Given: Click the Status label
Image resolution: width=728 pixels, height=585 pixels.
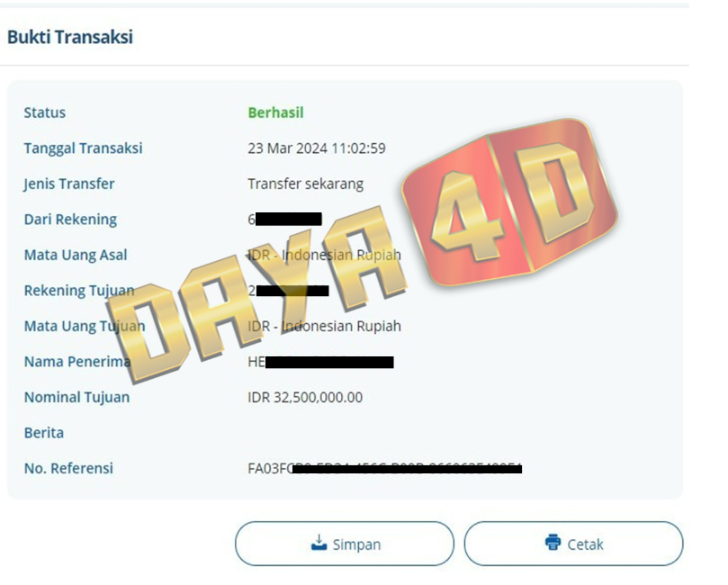Looking at the screenshot, I should coord(45,112).
